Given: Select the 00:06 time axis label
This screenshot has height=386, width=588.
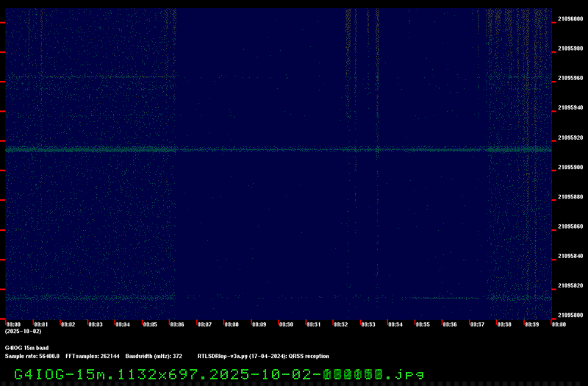Looking at the screenshot, I should click(x=177, y=324).
